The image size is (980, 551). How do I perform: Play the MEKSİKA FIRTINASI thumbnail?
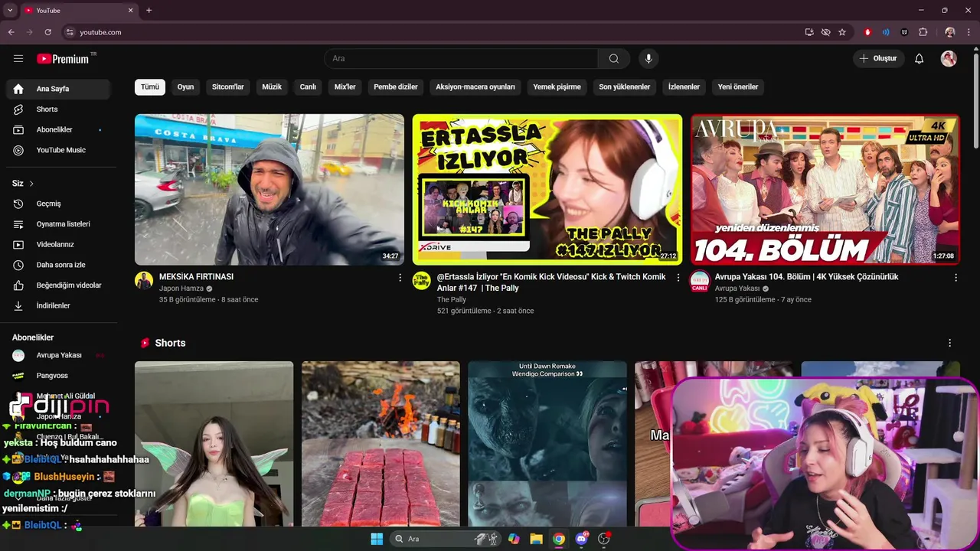pos(269,190)
